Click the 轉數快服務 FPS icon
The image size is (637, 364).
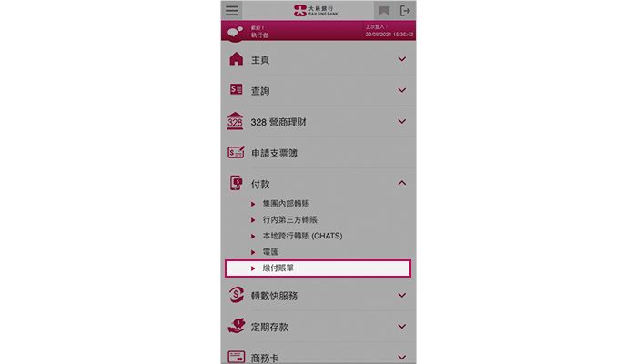[x=236, y=295]
